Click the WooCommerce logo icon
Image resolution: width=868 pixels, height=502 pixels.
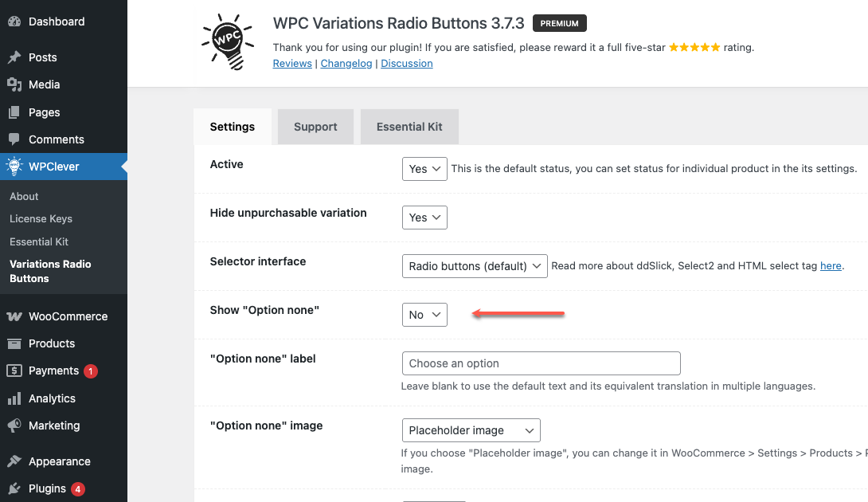click(x=14, y=316)
